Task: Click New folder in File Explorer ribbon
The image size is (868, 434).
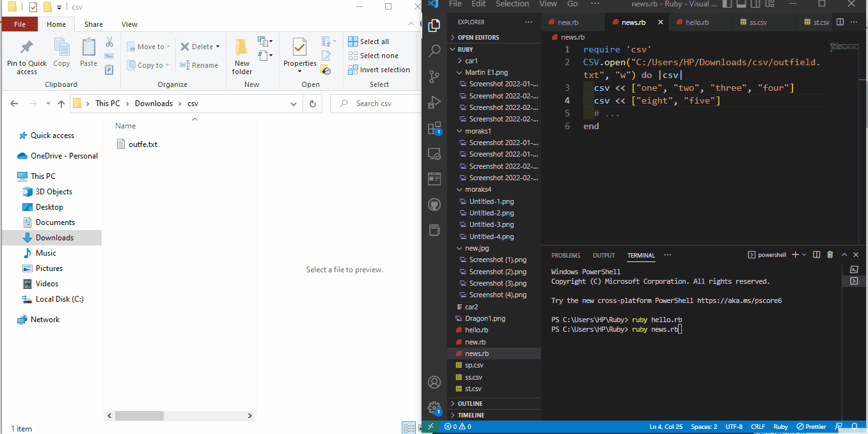Action: click(x=242, y=58)
